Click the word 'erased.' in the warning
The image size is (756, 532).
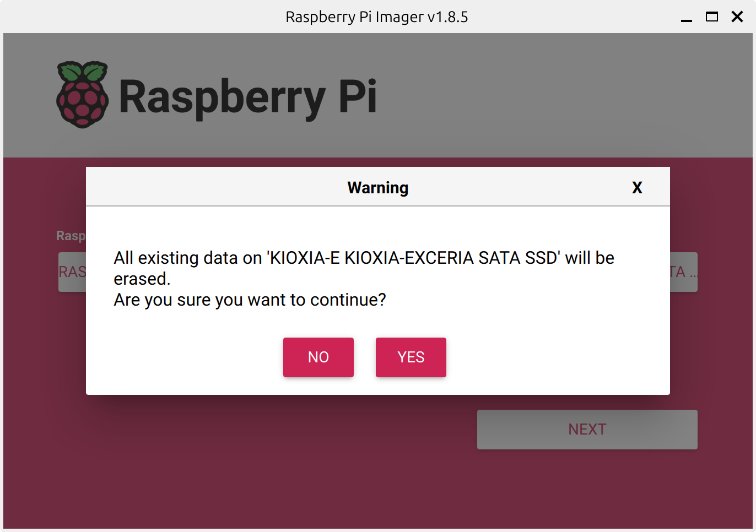tap(142, 279)
